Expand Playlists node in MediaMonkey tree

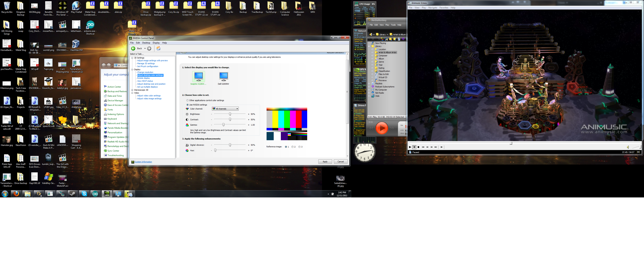coord(369,84)
